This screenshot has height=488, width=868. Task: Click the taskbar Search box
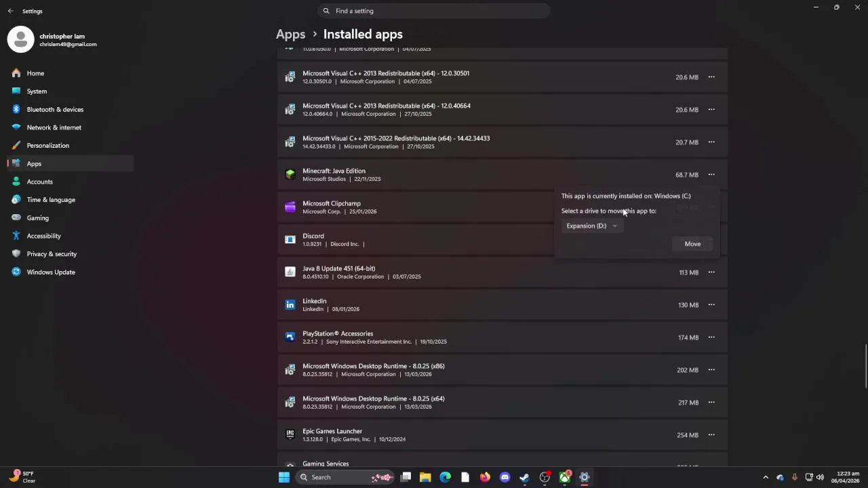pos(346,477)
